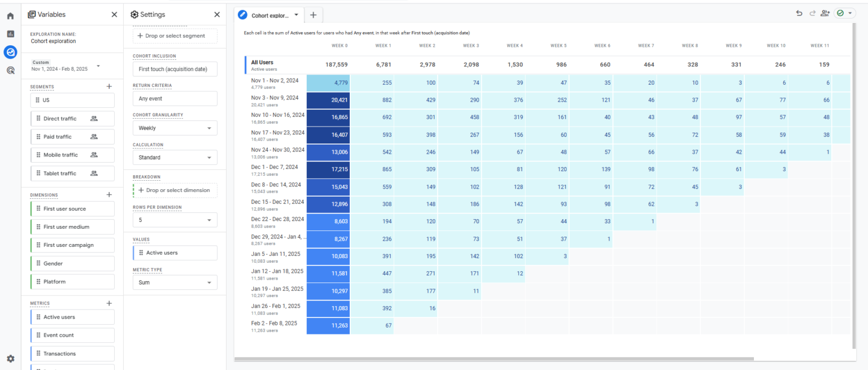868x370 pixels.
Task: Add a new tab with plus button
Action: (x=313, y=15)
